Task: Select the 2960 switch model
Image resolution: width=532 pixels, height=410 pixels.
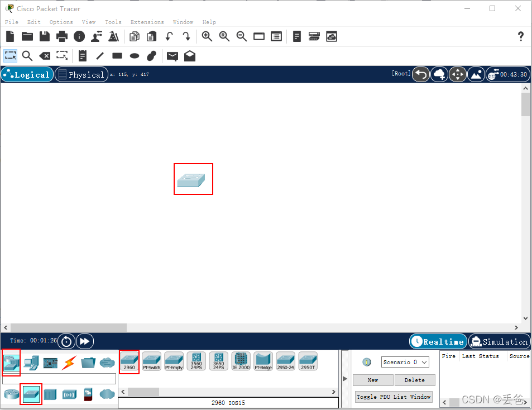Action: (130, 362)
